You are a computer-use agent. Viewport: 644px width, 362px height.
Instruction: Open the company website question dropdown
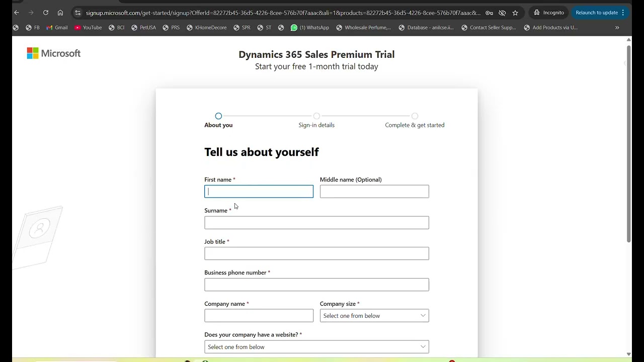[x=316, y=347]
